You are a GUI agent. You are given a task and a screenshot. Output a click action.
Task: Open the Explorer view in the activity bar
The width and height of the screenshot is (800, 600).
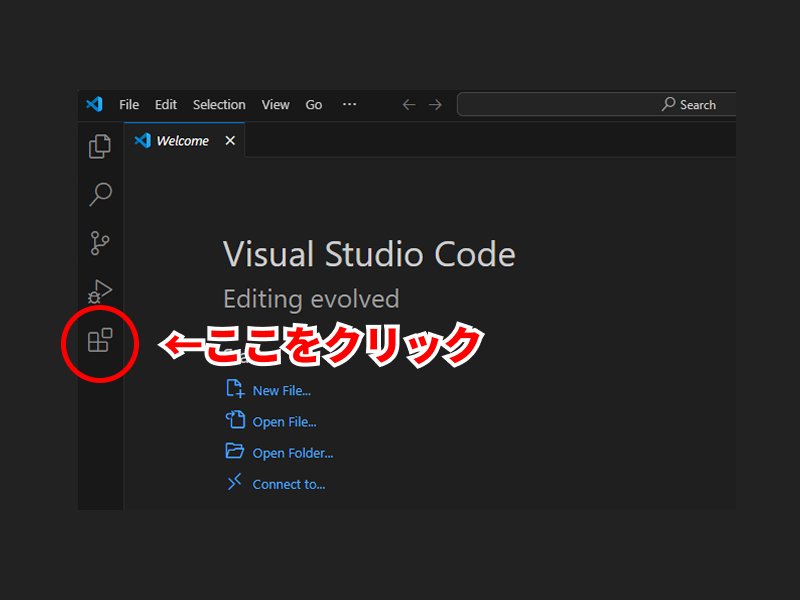tap(99, 146)
